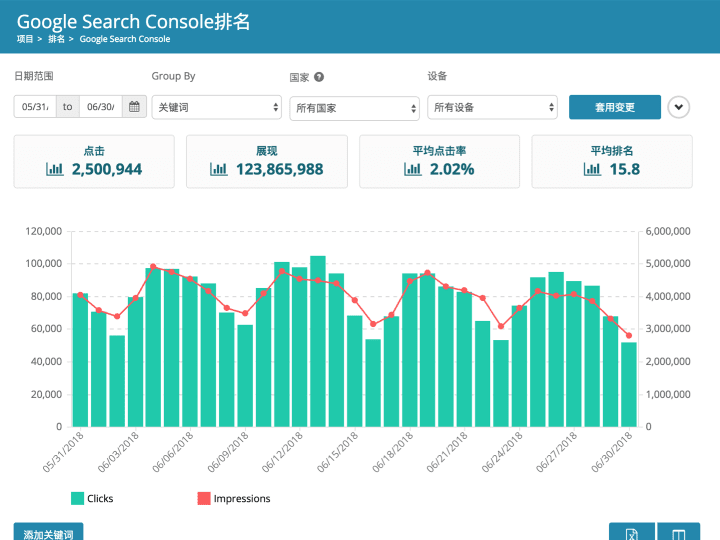This screenshot has width=720, height=540.
Task: Click the 05/31/2018 clicks bar
Action: [x=80, y=360]
